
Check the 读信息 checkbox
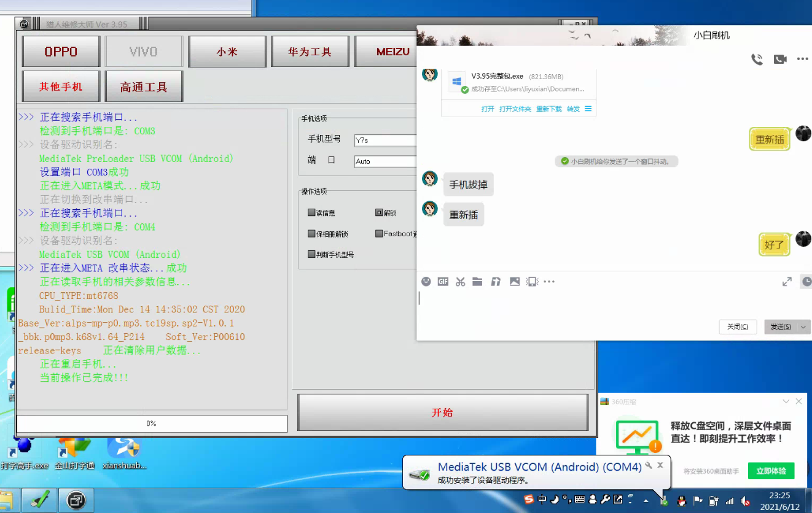click(x=311, y=213)
